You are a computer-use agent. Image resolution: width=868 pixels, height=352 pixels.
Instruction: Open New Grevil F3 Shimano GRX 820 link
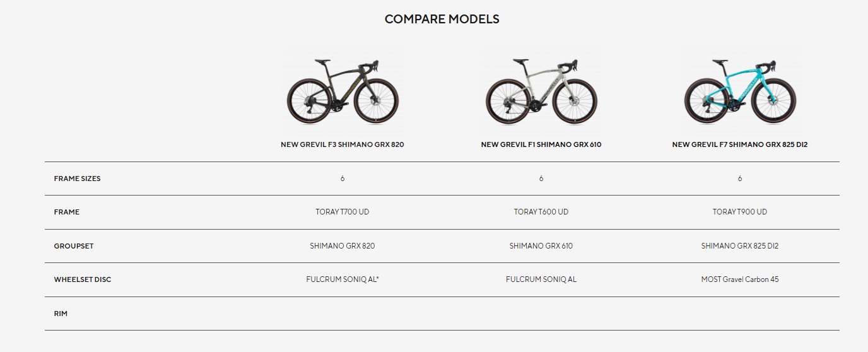(x=343, y=144)
